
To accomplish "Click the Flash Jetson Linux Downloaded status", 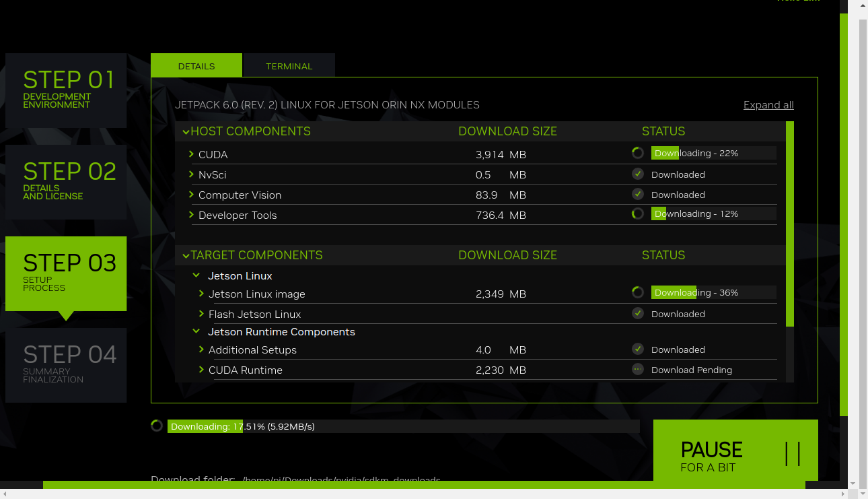I will (678, 314).
